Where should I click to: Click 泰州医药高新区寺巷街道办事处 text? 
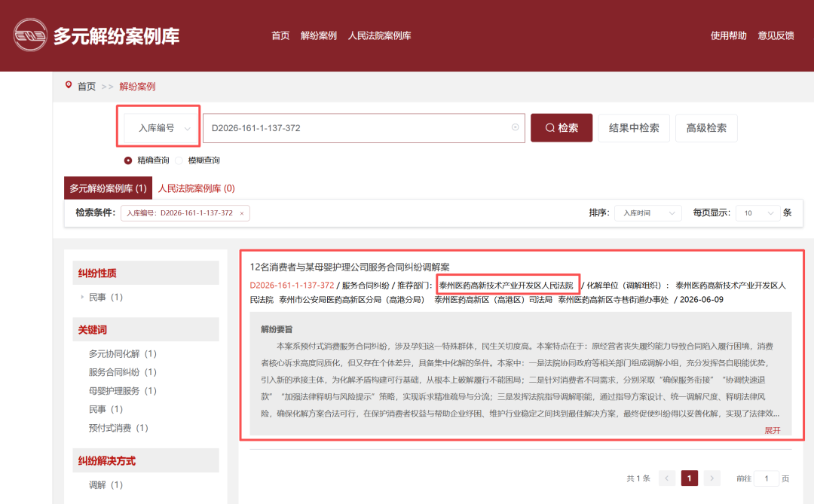[x=613, y=300]
